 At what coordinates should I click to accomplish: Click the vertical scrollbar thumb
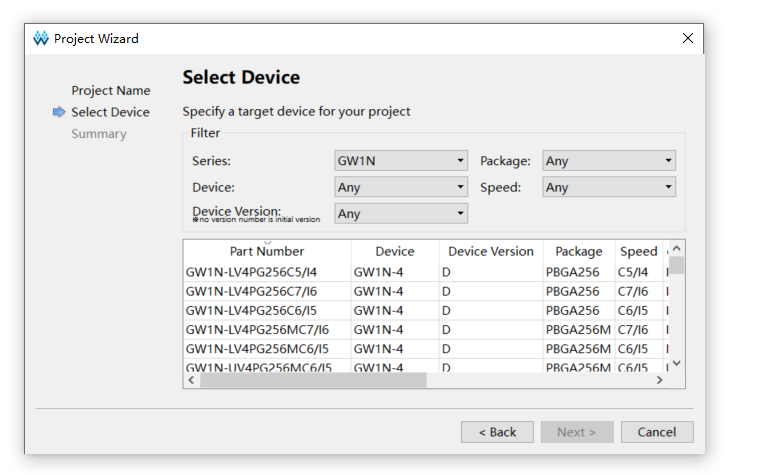click(x=677, y=266)
